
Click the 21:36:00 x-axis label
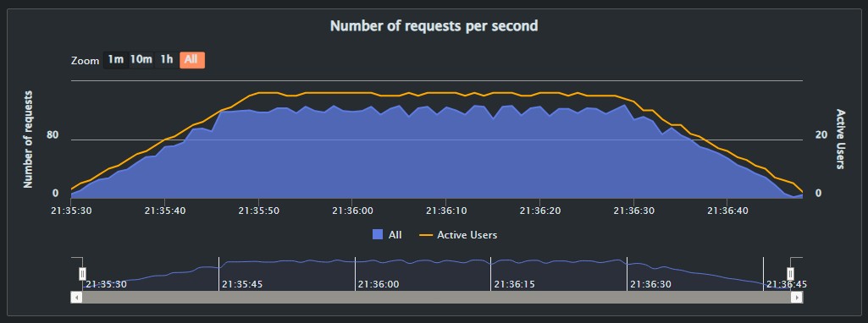pos(352,211)
